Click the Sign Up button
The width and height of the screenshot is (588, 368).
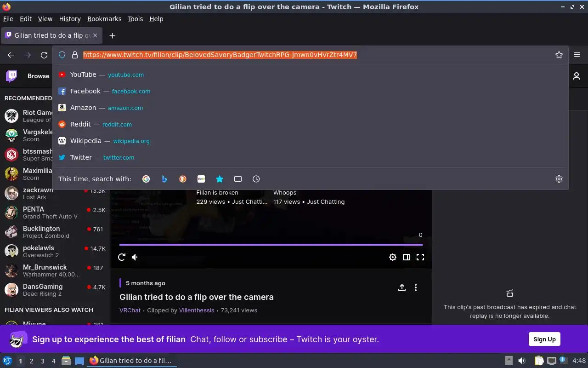544,339
